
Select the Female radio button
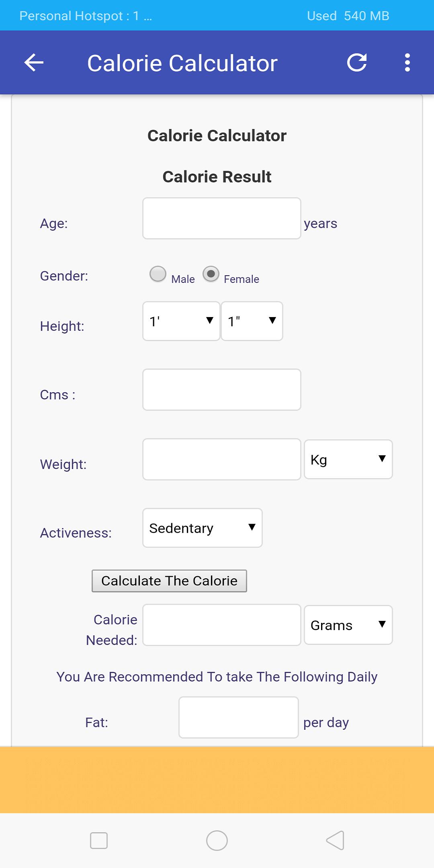pyautogui.click(x=211, y=274)
